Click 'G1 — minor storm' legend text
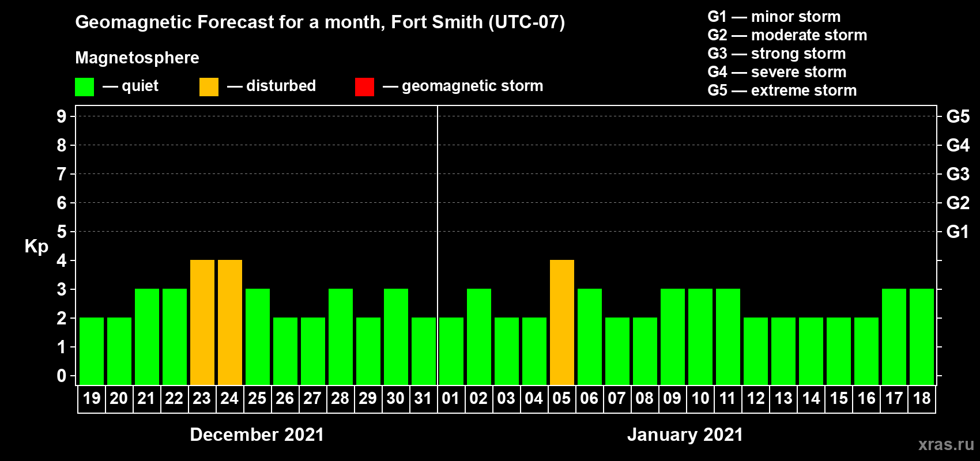980x461 pixels. coord(774,17)
